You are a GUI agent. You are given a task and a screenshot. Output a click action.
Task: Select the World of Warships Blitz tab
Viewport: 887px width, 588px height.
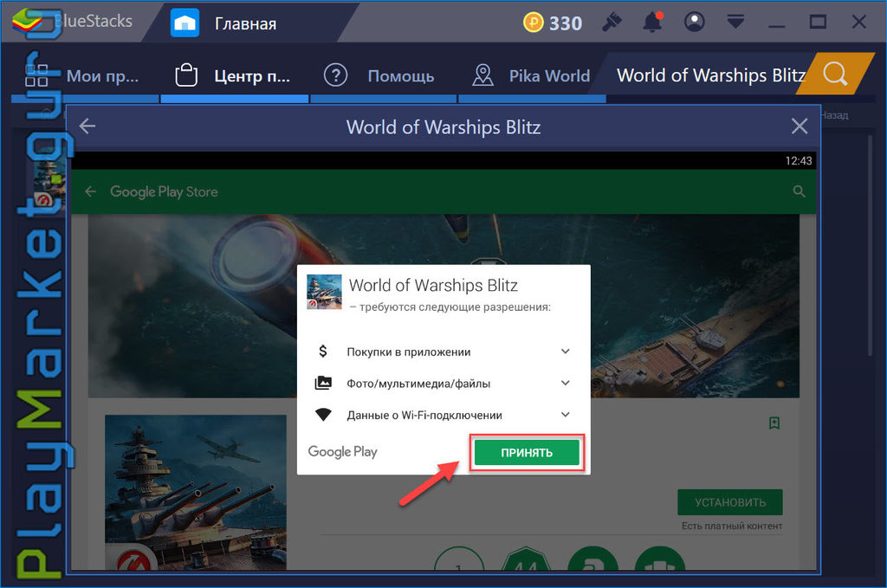(x=710, y=75)
